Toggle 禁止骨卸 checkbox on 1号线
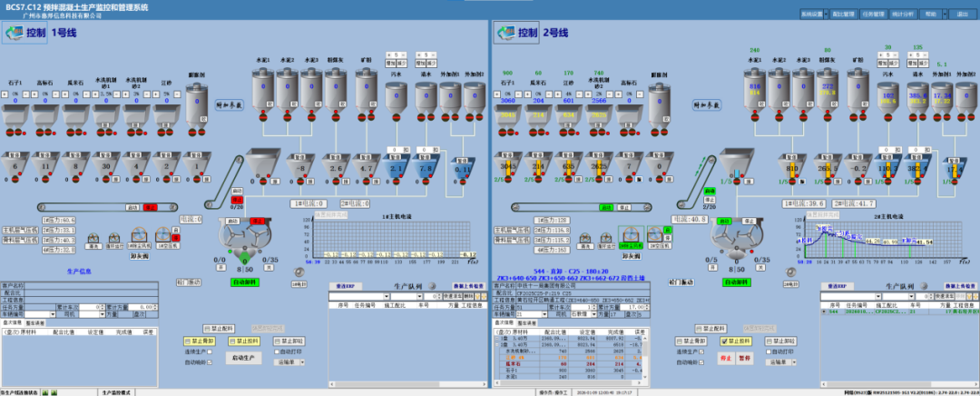The height and width of the screenshot is (396, 980). tap(188, 342)
